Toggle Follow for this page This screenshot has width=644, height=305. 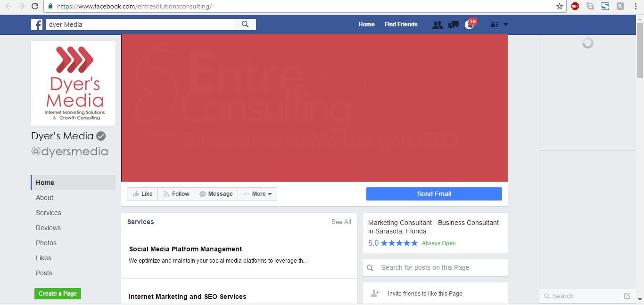tap(176, 194)
